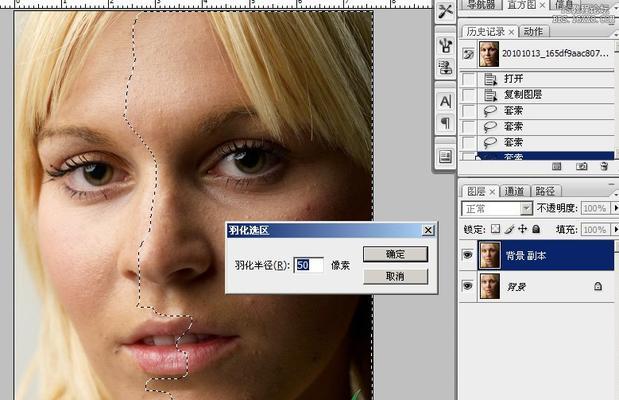619x400 pixels.
Task: Open the Paragraph panel icon
Action: coord(446,123)
